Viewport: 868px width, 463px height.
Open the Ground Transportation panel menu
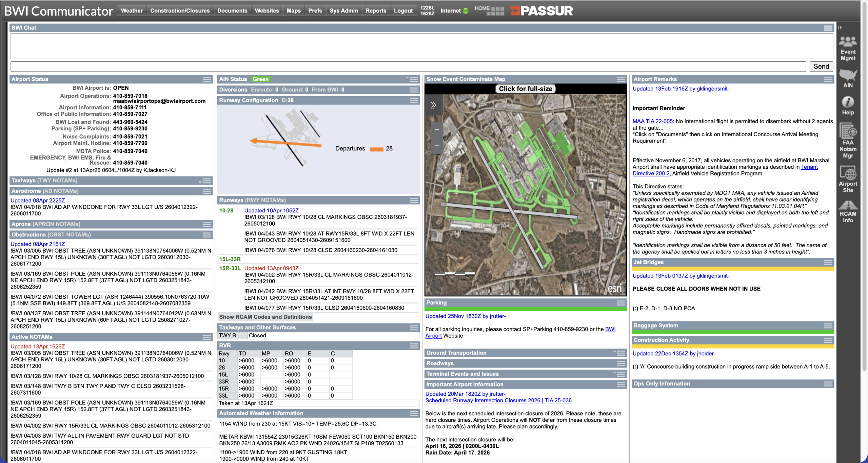621,353
